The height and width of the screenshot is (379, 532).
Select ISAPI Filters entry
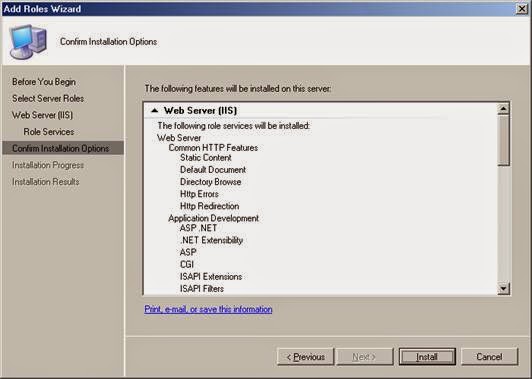point(202,289)
